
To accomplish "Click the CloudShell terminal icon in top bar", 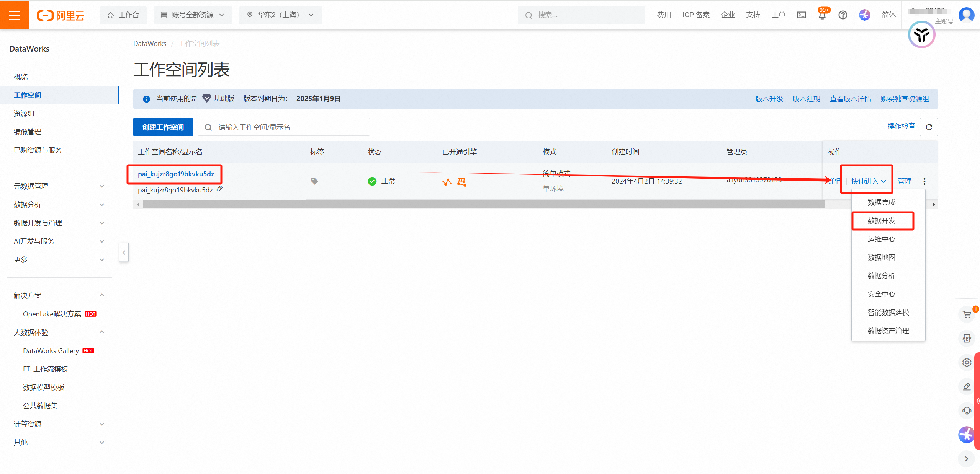I will pos(802,15).
